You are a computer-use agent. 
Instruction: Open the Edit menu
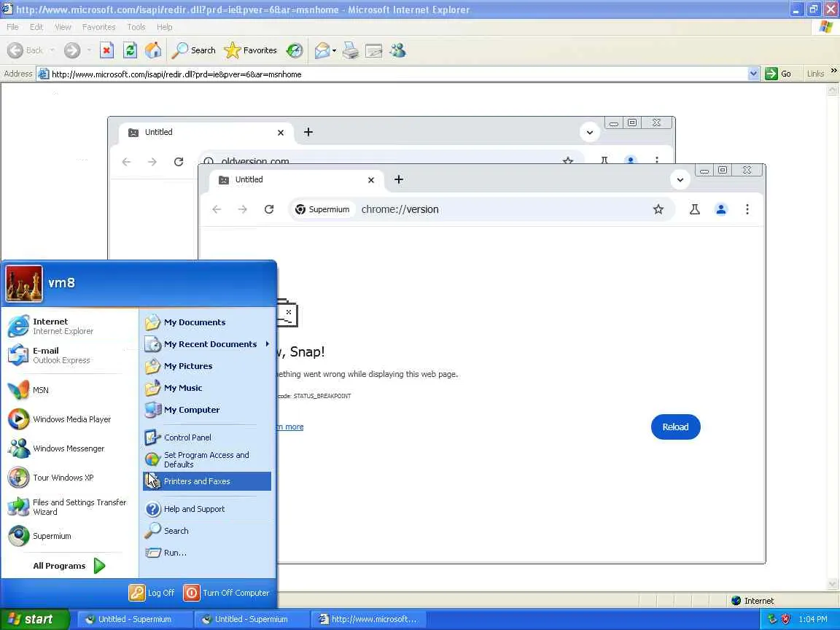36,27
